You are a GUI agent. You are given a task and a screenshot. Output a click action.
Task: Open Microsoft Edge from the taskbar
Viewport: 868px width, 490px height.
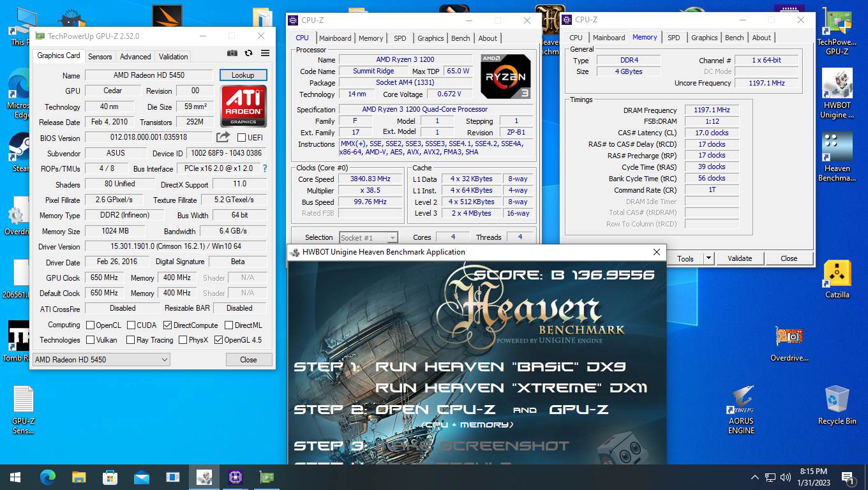pyautogui.click(x=48, y=477)
